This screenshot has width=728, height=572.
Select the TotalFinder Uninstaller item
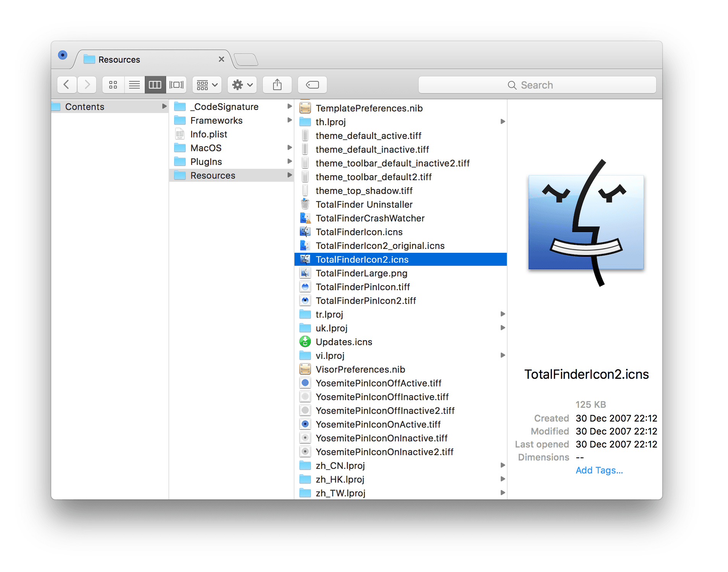364,205
